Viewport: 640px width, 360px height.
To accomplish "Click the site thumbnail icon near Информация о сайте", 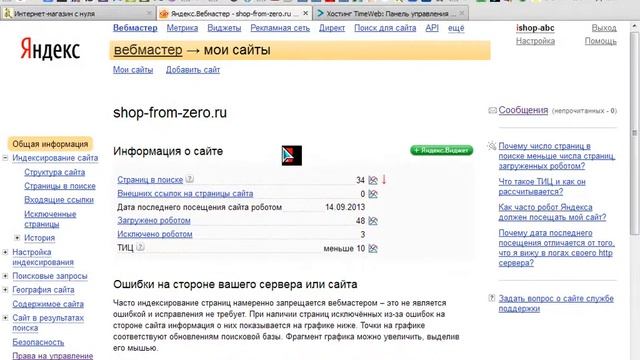I will pos(291,155).
